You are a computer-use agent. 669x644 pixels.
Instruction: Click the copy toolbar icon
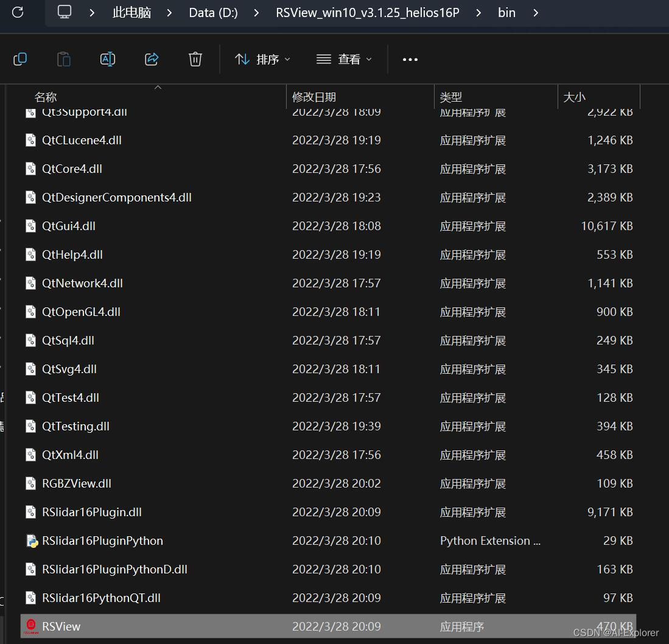(x=20, y=59)
